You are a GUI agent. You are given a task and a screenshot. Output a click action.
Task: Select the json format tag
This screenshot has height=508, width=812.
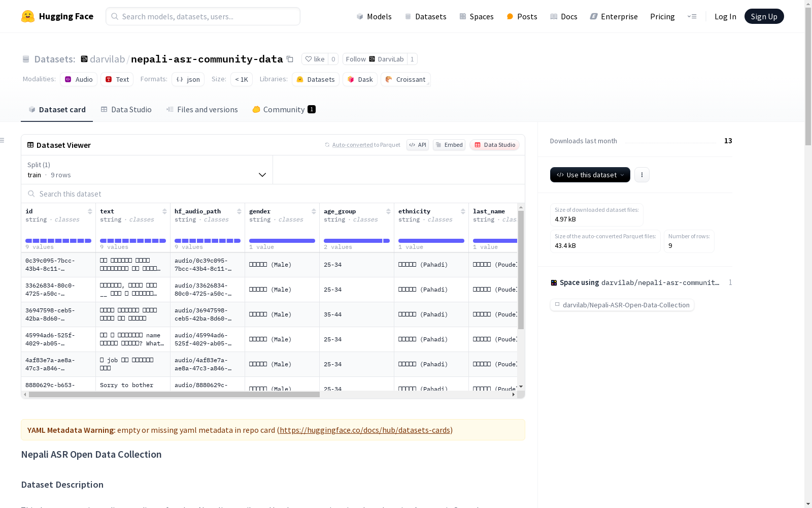tap(188, 79)
